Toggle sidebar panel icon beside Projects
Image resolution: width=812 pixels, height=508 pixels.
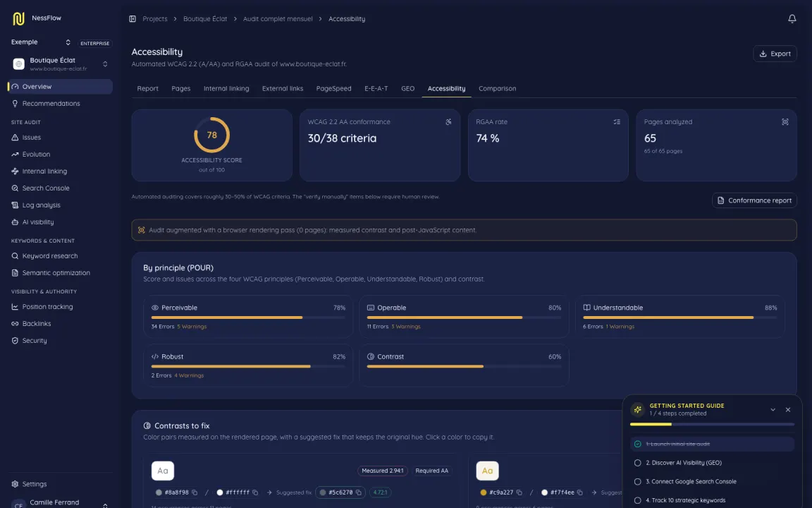point(133,18)
